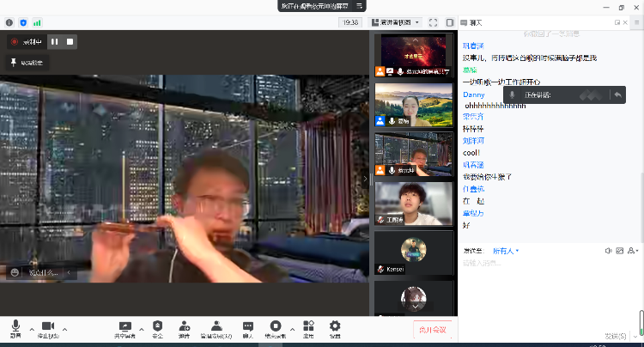Image resolution: width=644 pixels, height=347 pixels.
Task: Stop video with the camera button
Action: tap(48, 327)
